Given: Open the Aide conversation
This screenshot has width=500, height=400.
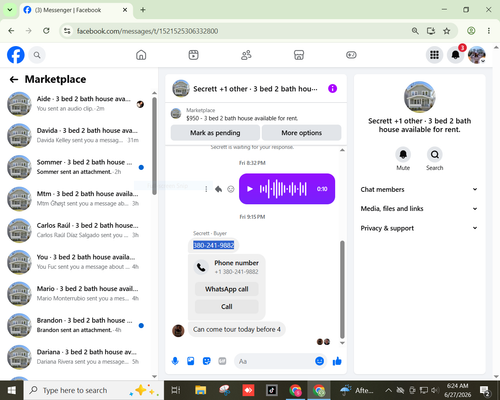Looking at the screenshot, I should (76, 104).
